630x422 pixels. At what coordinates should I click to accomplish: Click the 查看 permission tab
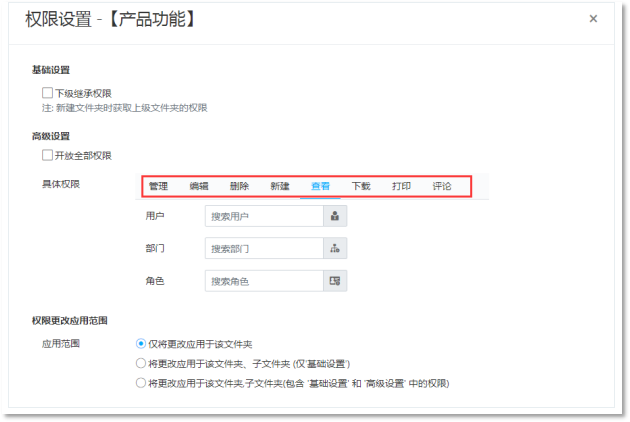(320, 186)
